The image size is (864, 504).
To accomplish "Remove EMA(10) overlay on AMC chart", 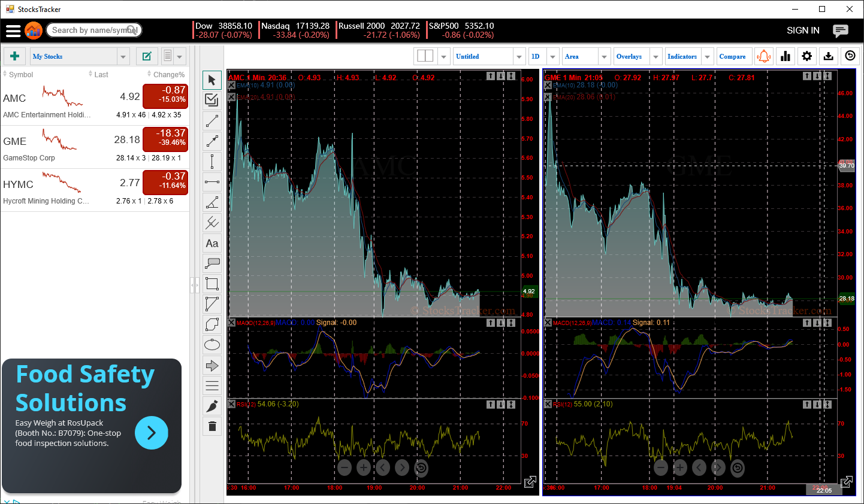I will click(232, 86).
